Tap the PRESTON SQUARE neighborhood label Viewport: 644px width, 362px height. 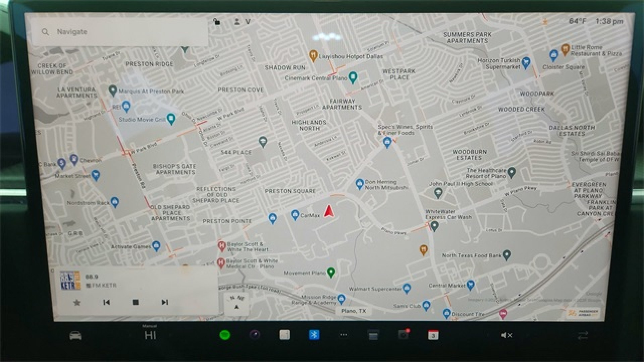click(x=290, y=191)
